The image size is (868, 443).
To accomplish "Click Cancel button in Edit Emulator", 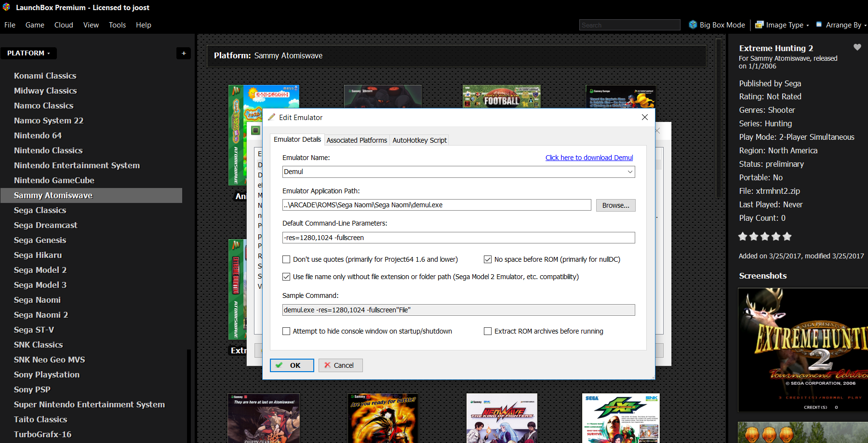I will [340, 365].
